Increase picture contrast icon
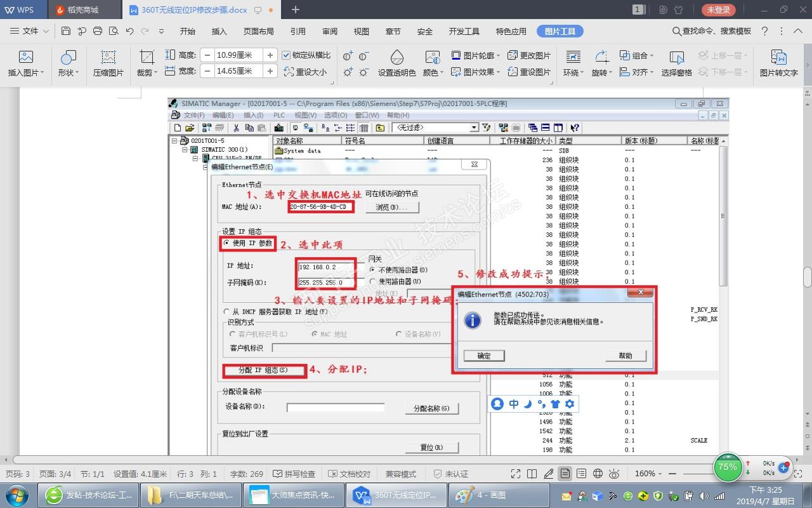The image size is (812, 508). click(x=348, y=56)
